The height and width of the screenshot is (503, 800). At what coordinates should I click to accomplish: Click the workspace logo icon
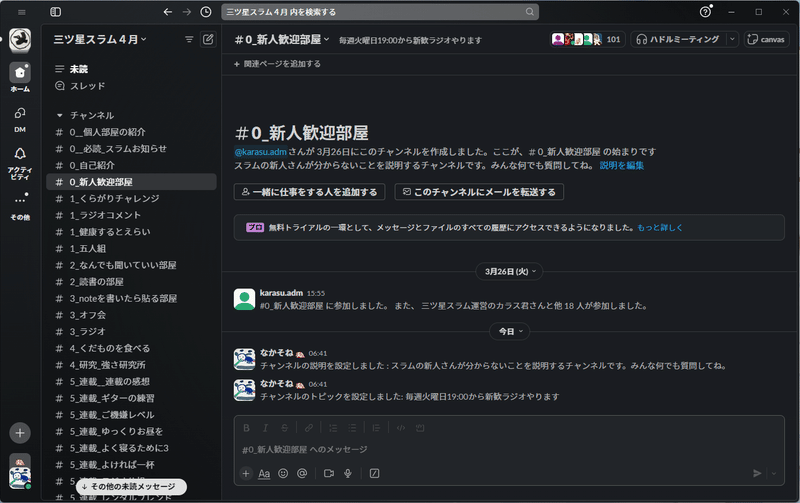20,40
